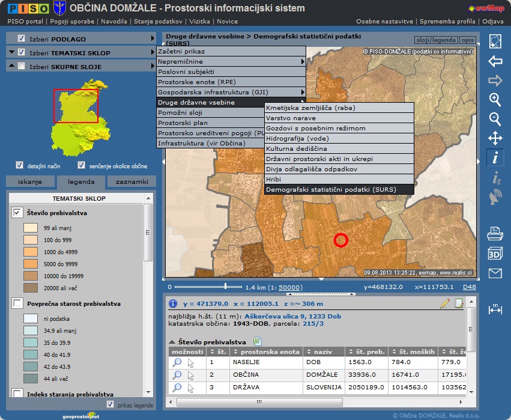511x420 pixels.
Task: Switch to the iskanje tab
Action: (30, 181)
